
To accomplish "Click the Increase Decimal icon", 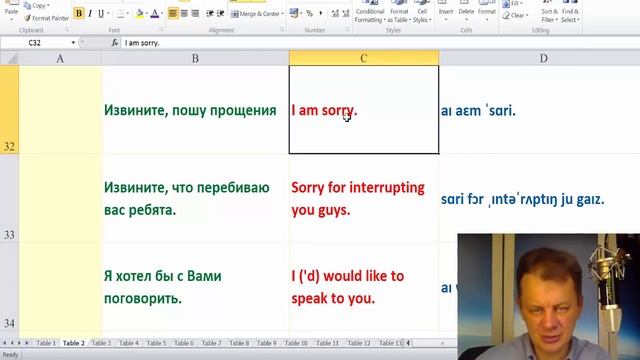I will point(335,13).
